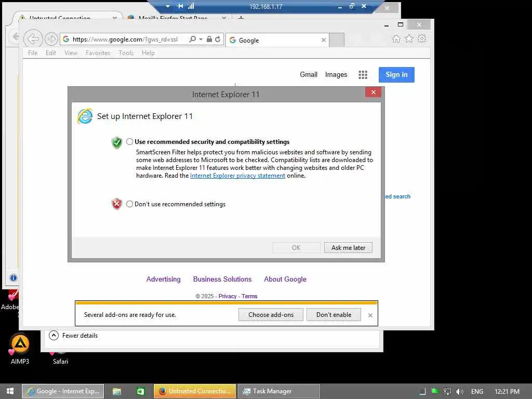
Task: Click the volume speaker tray icon
Action: click(459, 392)
